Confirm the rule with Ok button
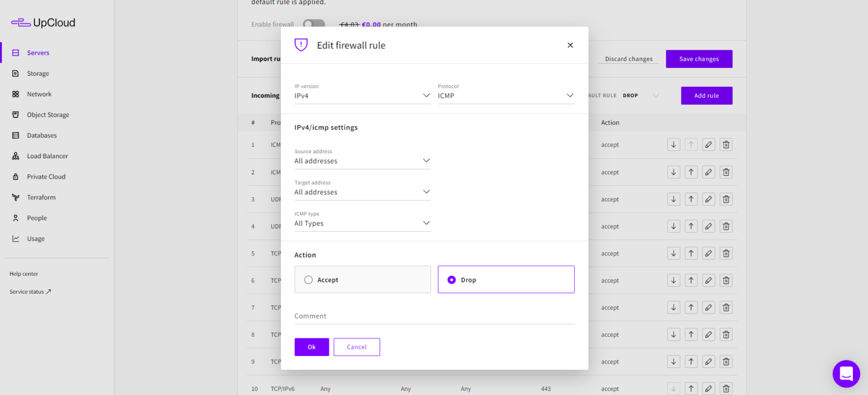Image resolution: width=868 pixels, height=395 pixels. coord(311,347)
